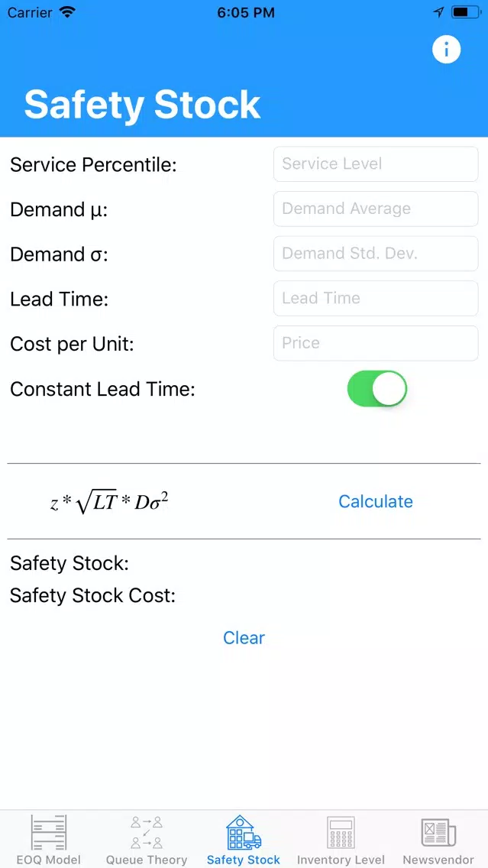Image resolution: width=488 pixels, height=868 pixels.
Task: Tap the battery icon in status bar
Action: (x=465, y=12)
